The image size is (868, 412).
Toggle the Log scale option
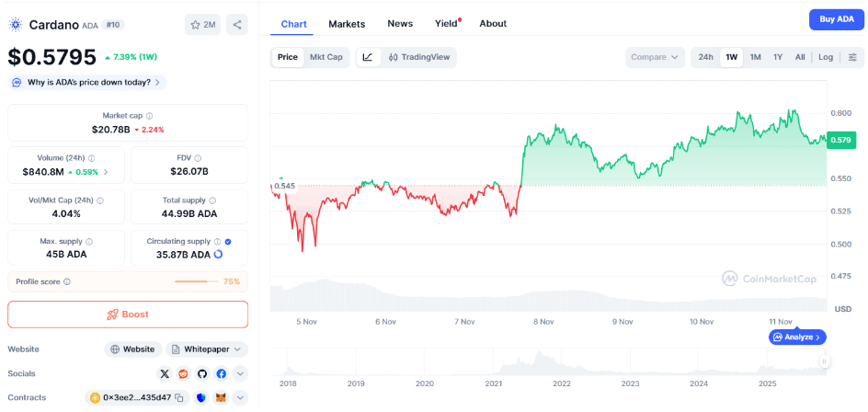coord(826,57)
